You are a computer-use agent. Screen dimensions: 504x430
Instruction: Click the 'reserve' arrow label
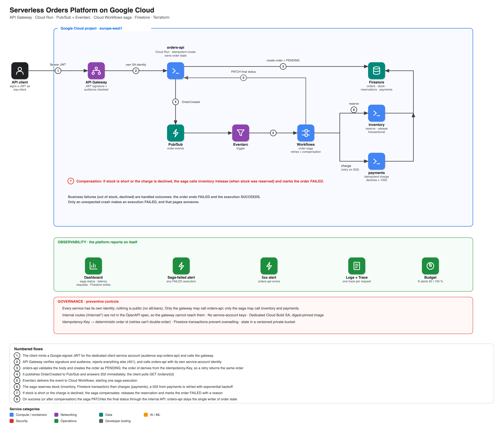[x=354, y=104]
